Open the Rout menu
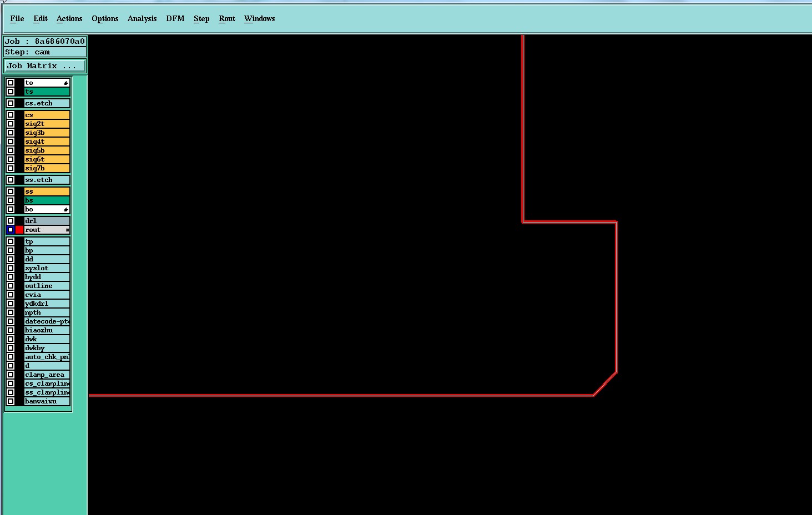 point(227,18)
